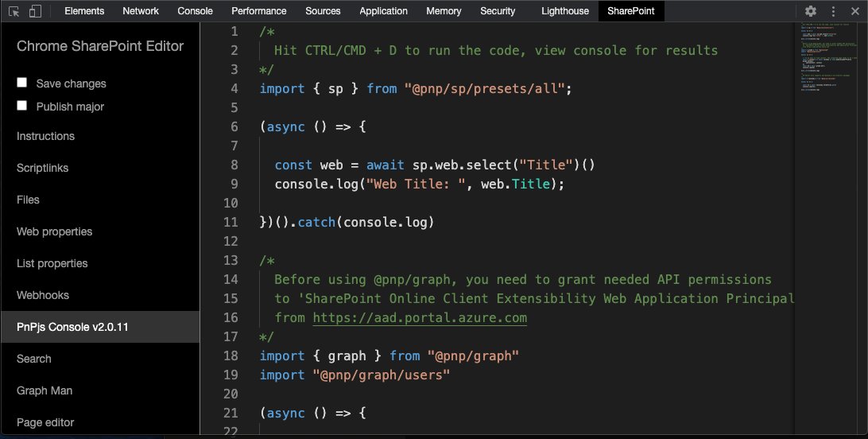
Task: Open Web properties in sidebar
Action: (100, 231)
